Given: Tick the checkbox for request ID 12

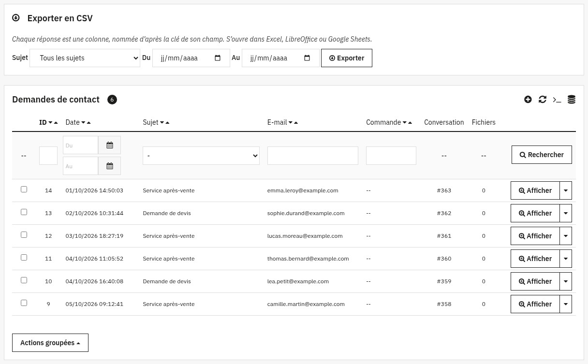Looking at the screenshot, I should (24, 235).
